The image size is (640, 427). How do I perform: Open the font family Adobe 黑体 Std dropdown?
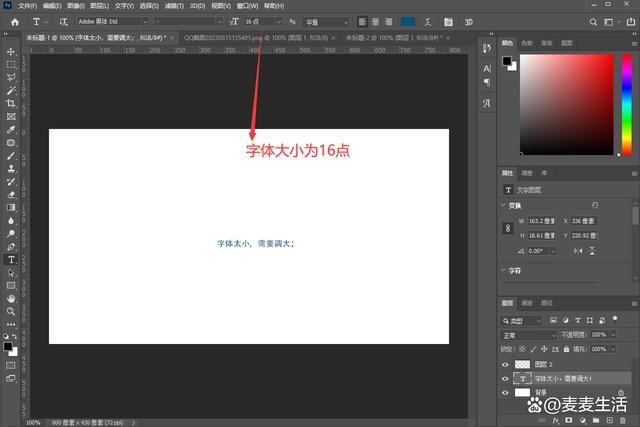click(112, 22)
